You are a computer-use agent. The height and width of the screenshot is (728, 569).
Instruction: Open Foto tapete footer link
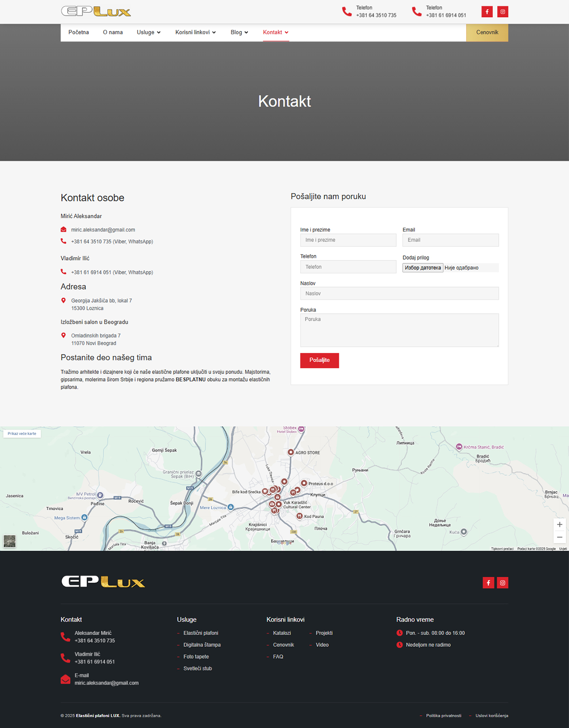tap(196, 657)
